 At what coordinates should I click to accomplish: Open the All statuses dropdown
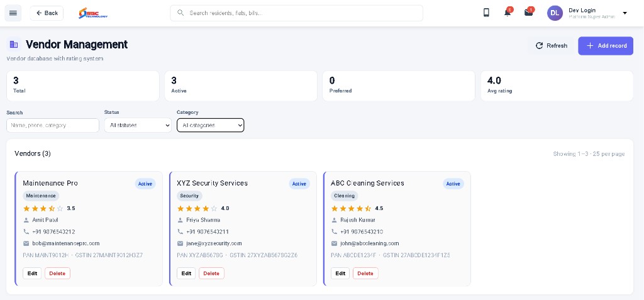point(138,125)
